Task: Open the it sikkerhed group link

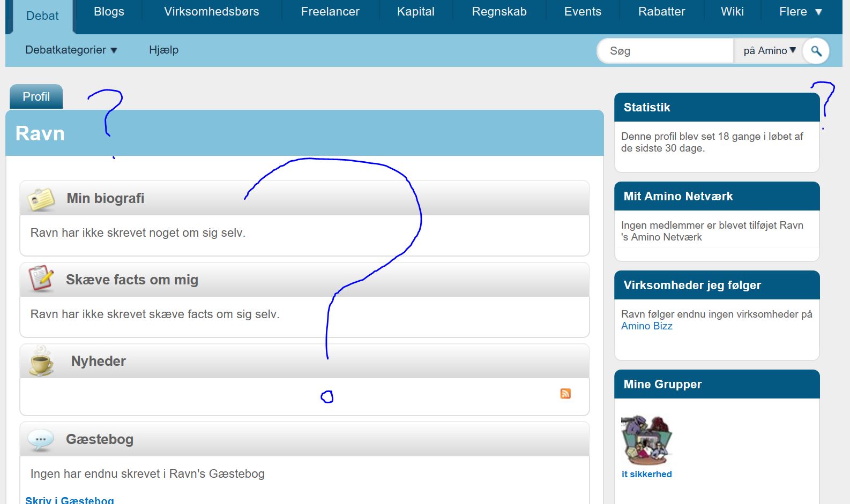Action: (x=646, y=474)
